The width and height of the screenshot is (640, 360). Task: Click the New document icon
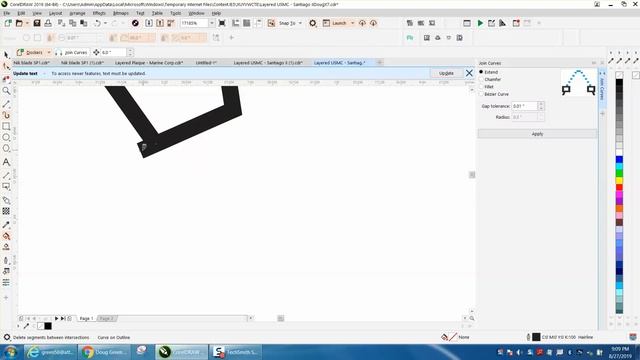coord(8,23)
